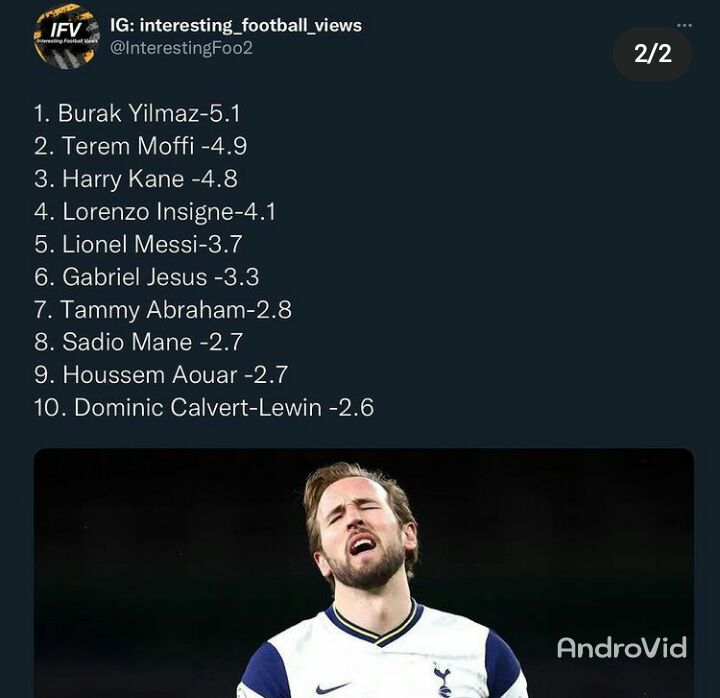This screenshot has height=698, width=720.
Task: Select the Houssem Aouar -2.7 line
Action: point(161,375)
